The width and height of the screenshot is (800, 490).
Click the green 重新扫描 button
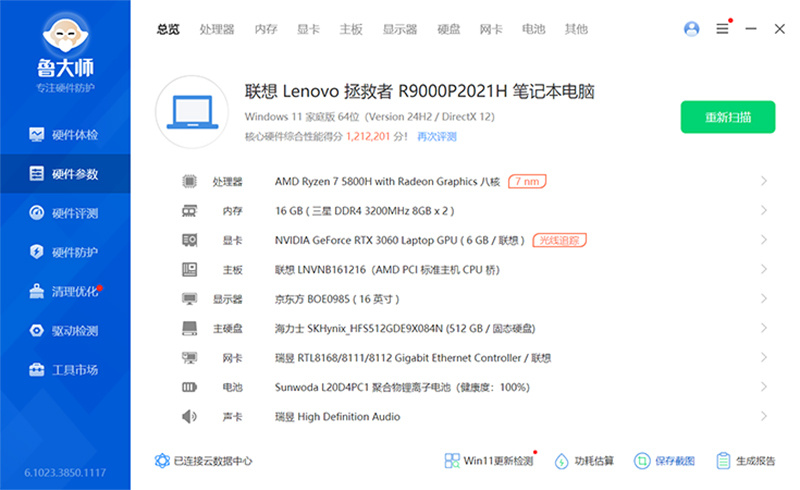click(x=728, y=117)
